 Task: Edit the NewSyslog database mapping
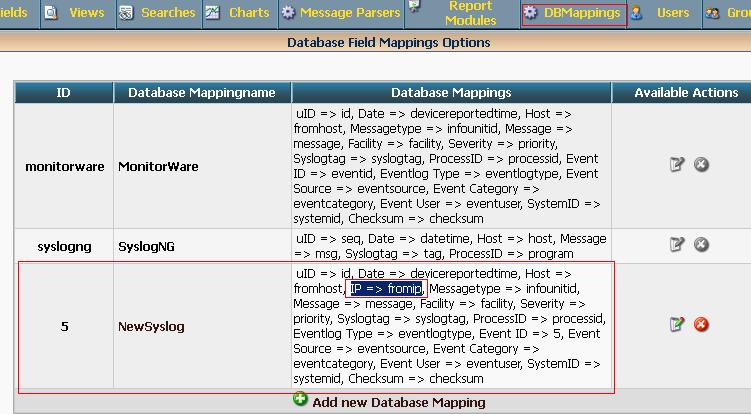point(677,324)
